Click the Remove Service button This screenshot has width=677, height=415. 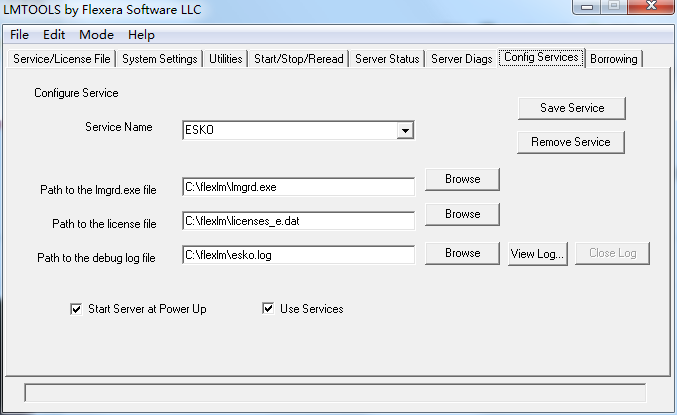pyautogui.click(x=571, y=142)
